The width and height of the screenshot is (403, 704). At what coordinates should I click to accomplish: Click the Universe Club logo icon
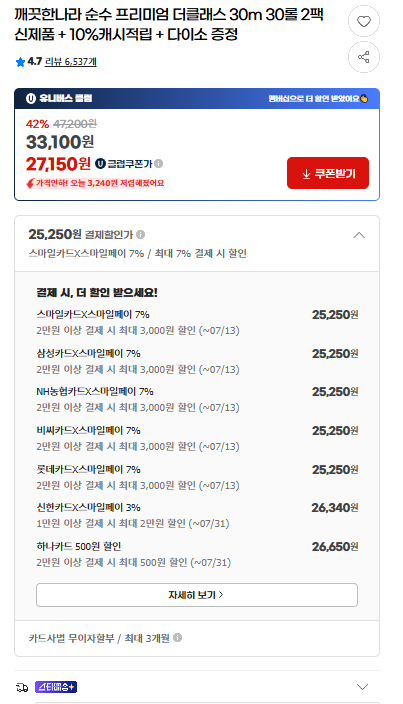click(31, 98)
